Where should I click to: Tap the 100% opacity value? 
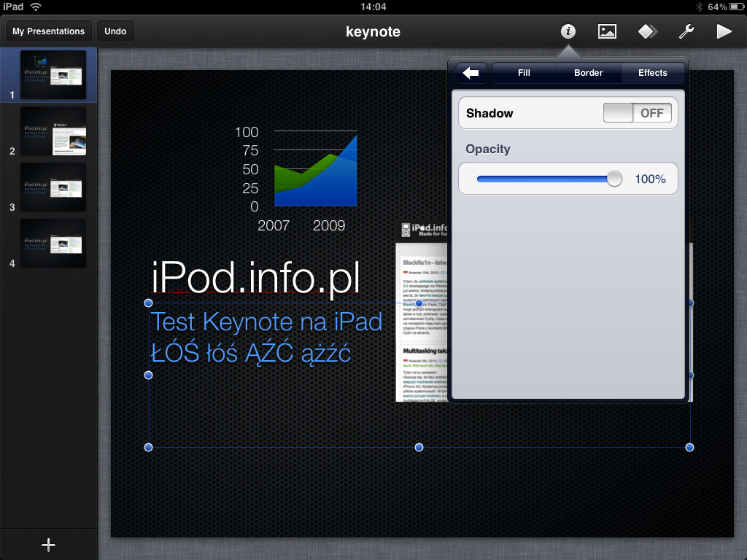click(650, 179)
